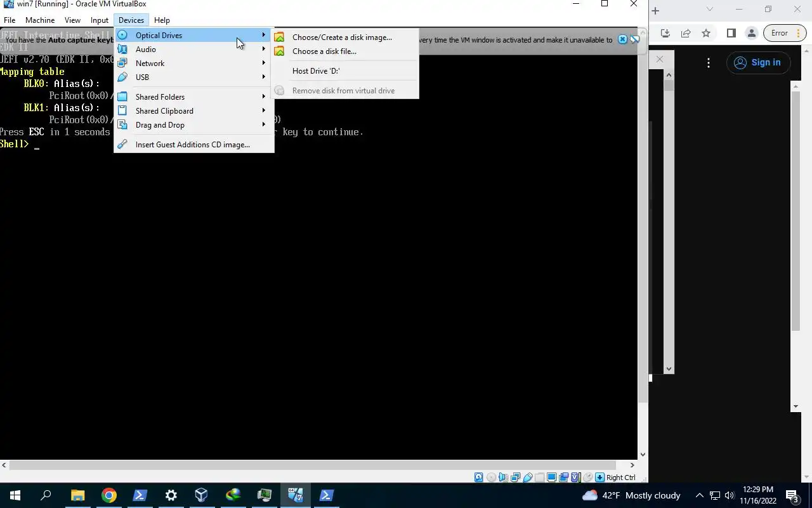
Task: Click the VM horizontal scrollbar thumb
Action: tap(312, 465)
